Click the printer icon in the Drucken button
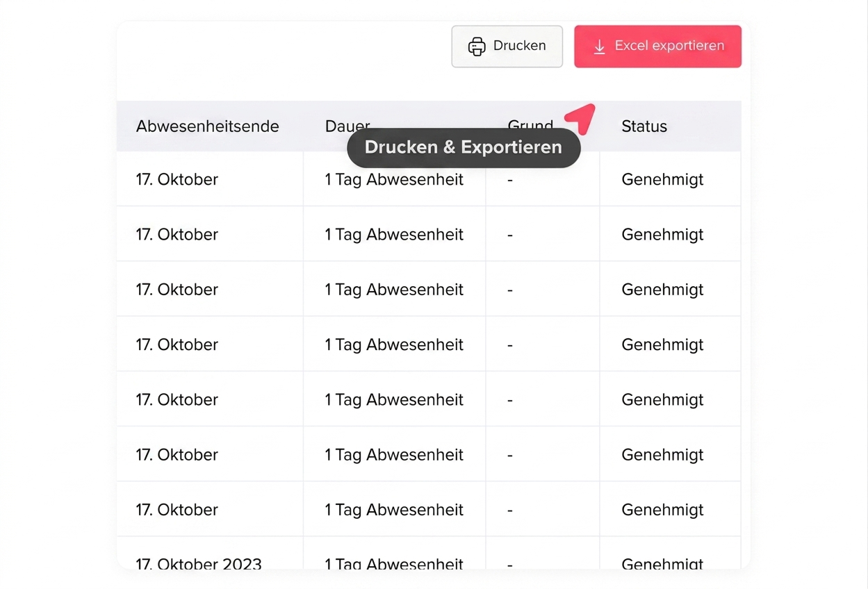The width and height of the screenshot is (868, 589). (477, 47)
